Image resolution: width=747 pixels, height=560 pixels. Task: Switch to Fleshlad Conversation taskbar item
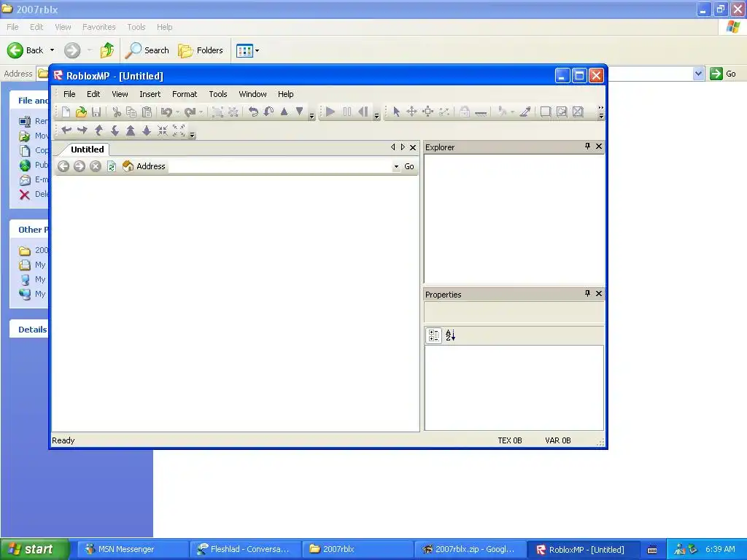pos(245,550)
